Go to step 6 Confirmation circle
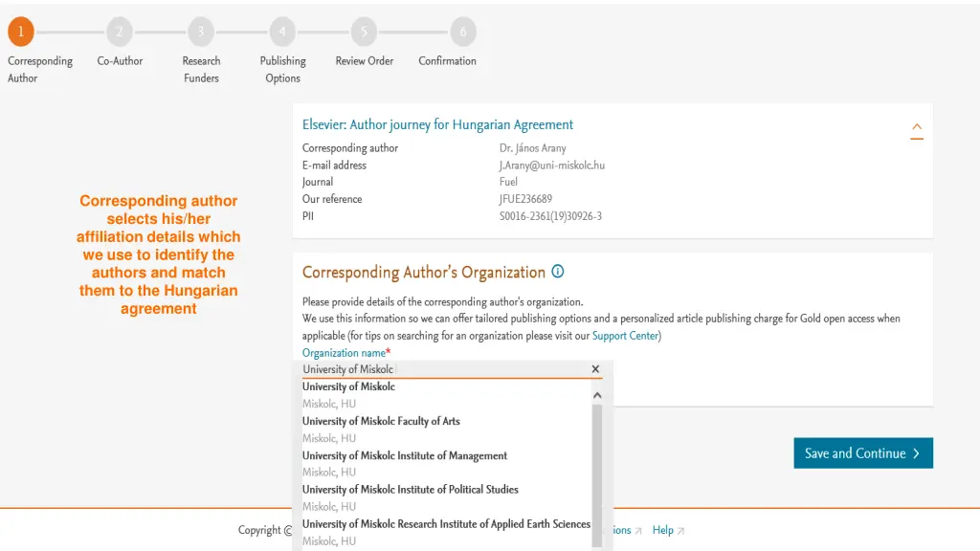980x551 pixels. (463, 32)
